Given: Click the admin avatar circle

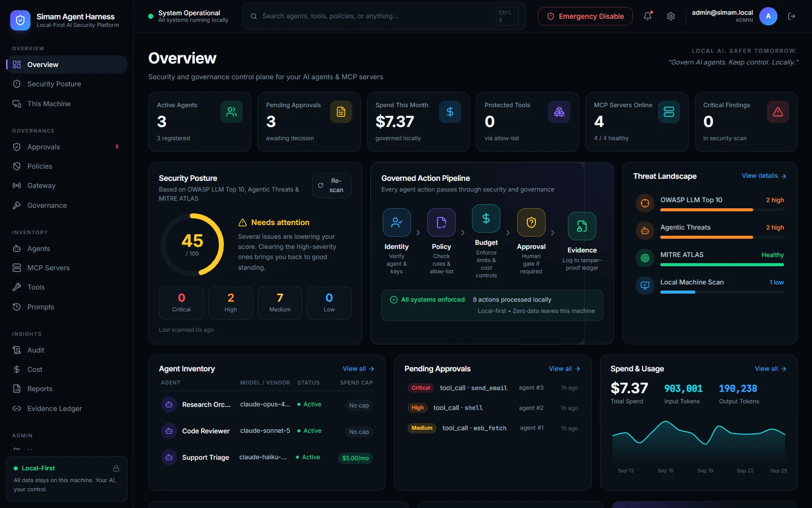Looking at the screenshot, I should [x=768, y=16].
